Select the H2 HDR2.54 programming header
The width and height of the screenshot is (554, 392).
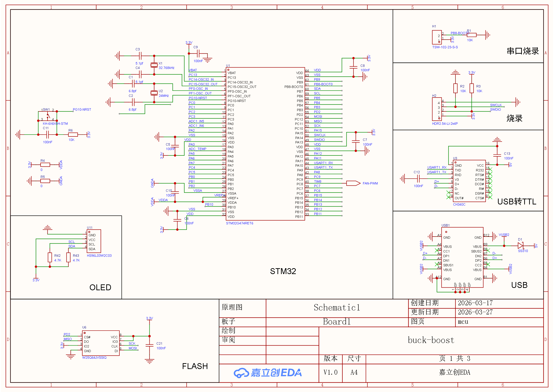(437, 109)
